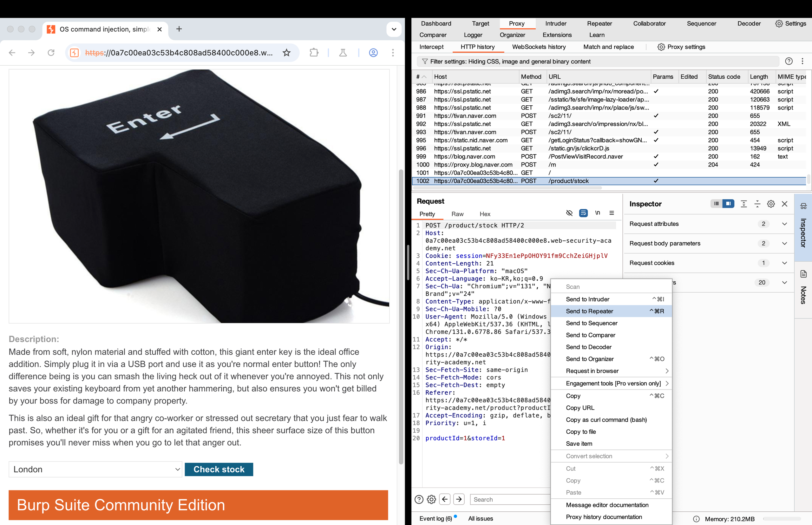Switch to the Intercept subtab
Screen dimensions: 812x525
431,47
